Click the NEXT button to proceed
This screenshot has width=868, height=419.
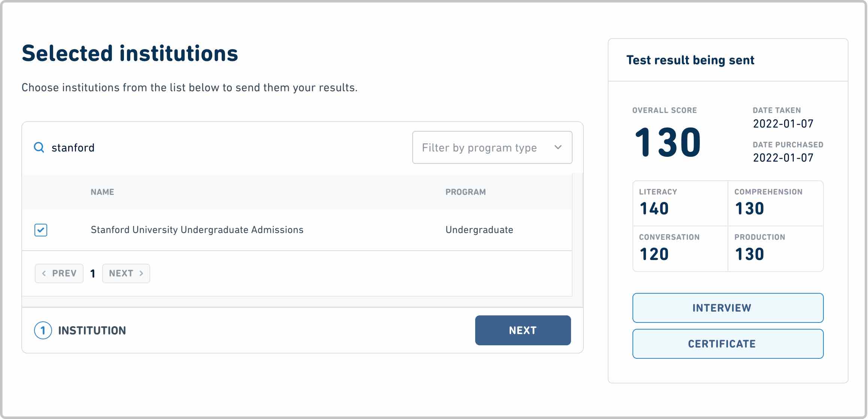pos(523,330)
